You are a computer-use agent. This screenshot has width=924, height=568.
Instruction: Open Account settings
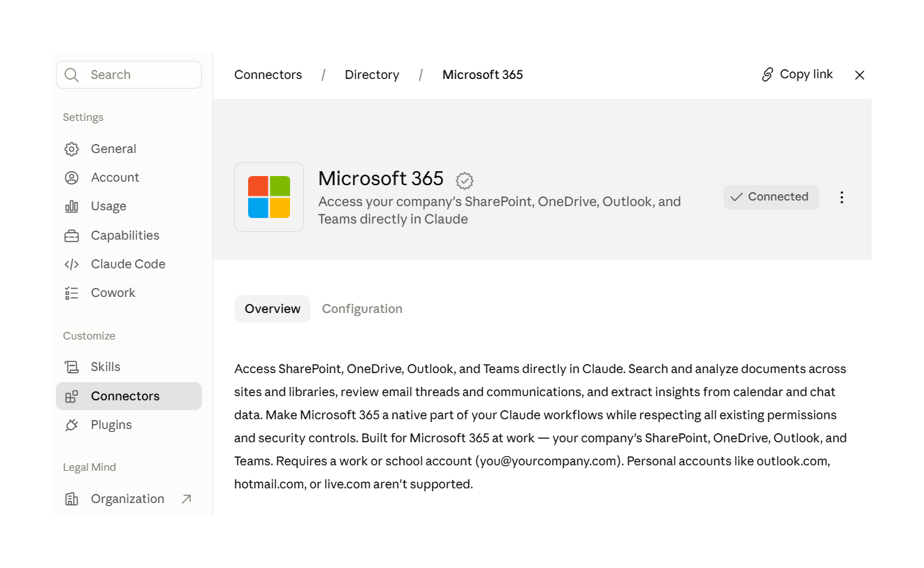[129, 177]
